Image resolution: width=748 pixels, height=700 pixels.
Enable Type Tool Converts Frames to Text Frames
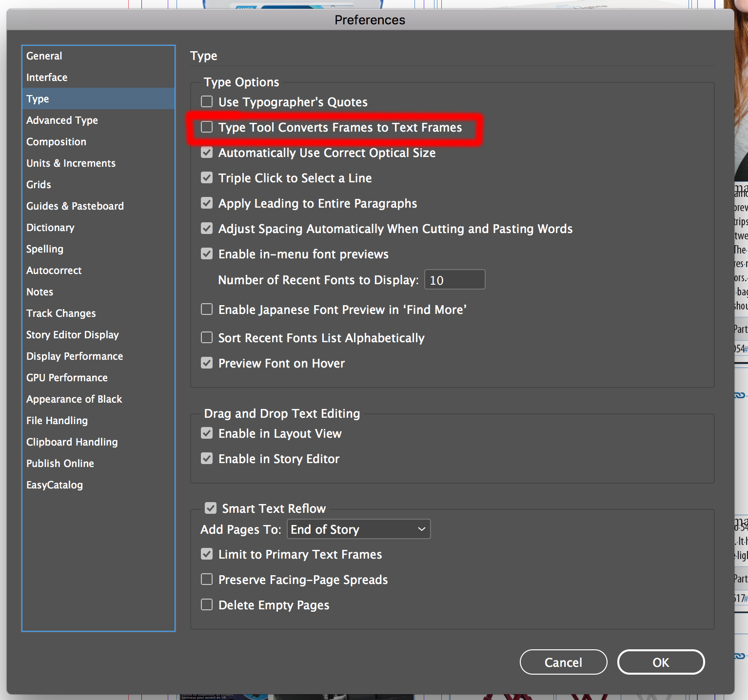[x=206, y=127]
